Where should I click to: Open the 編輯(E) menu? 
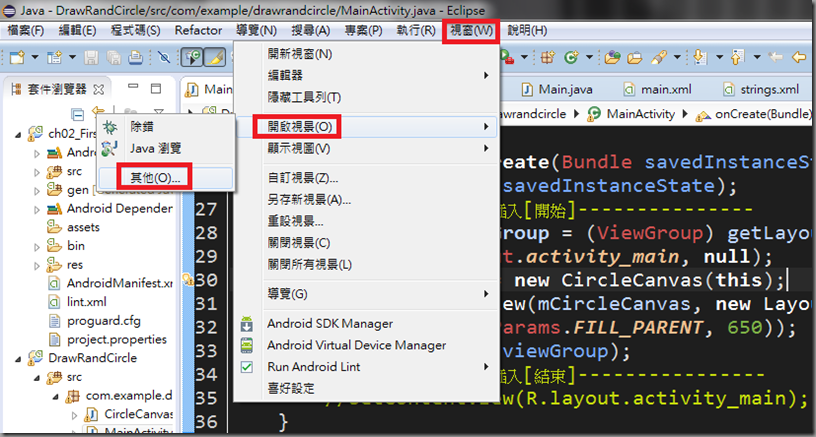(77, 30)
